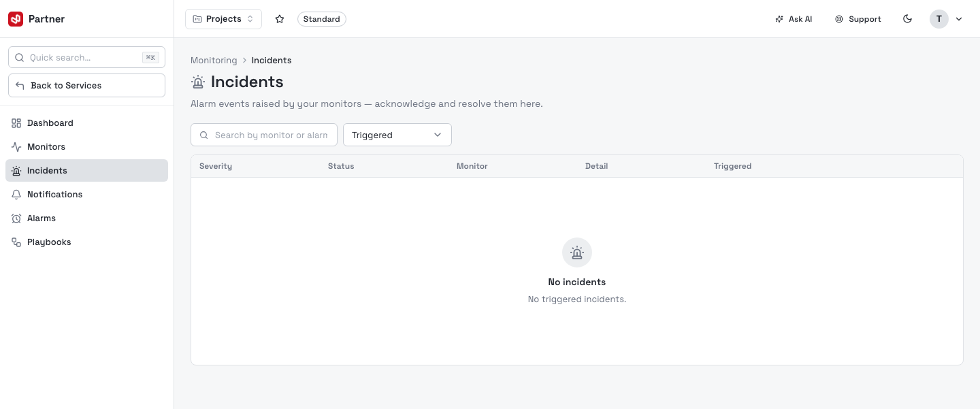The width and height of the screenshot is (980, 409).
Task: Click the ⌘K shortcut badge
Action: (150, 57)
